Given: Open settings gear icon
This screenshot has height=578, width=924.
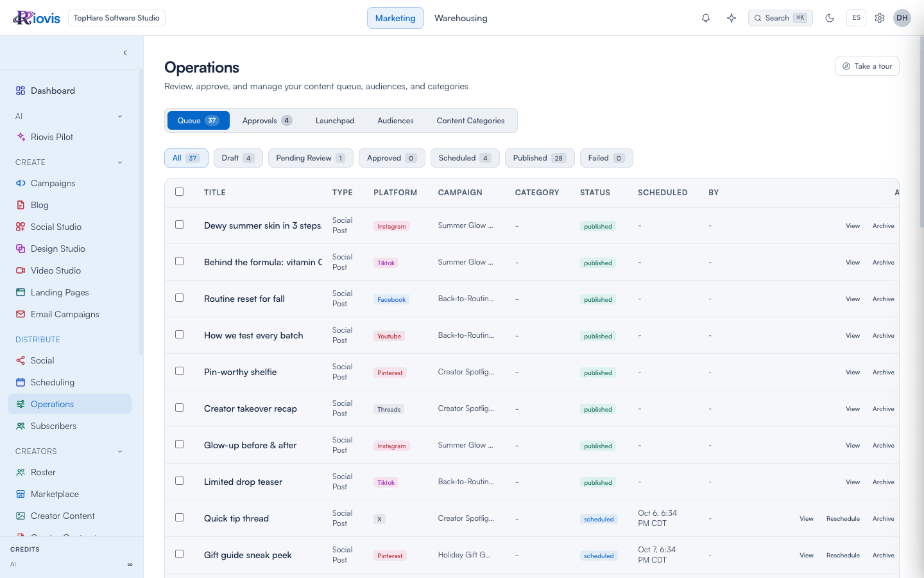Looking at the screenshot, I should [880, 18].
